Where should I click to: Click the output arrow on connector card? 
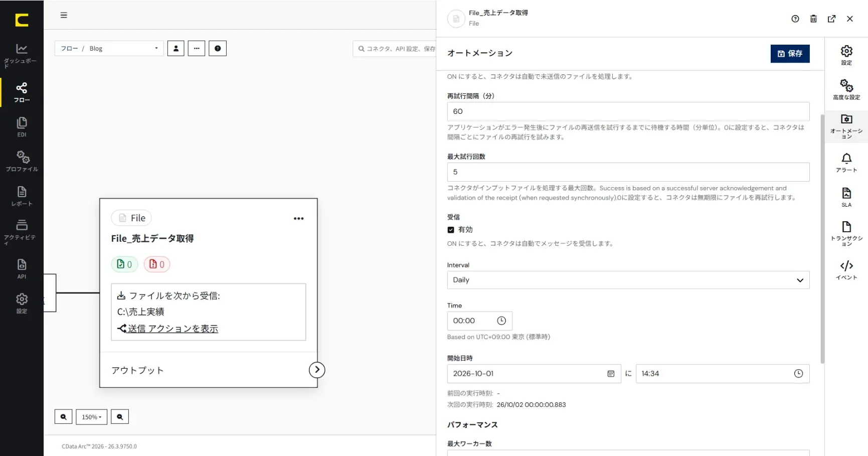click(317, 370)
